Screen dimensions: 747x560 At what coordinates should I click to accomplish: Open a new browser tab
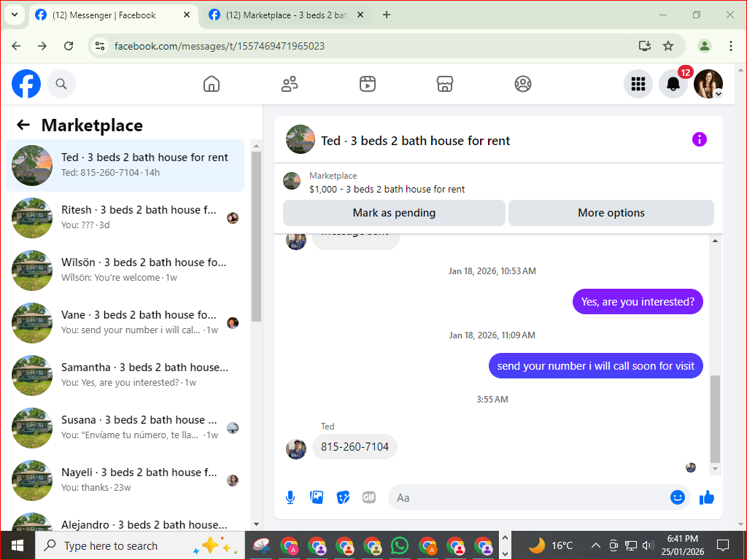tap(387, 15)
